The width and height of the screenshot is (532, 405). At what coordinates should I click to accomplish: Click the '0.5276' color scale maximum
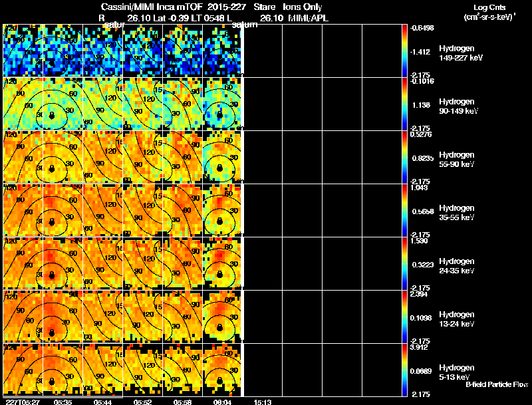click(421, 134)
